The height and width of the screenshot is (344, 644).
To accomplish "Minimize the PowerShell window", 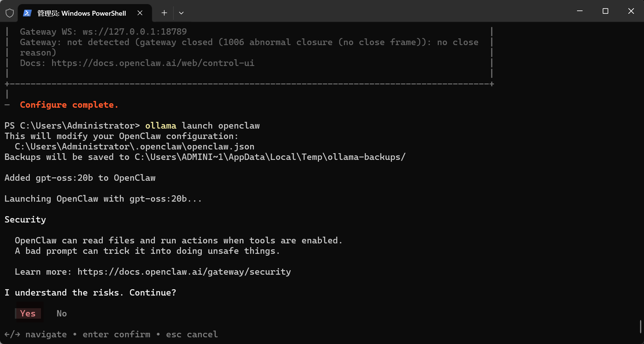I will tap(580, 11).
